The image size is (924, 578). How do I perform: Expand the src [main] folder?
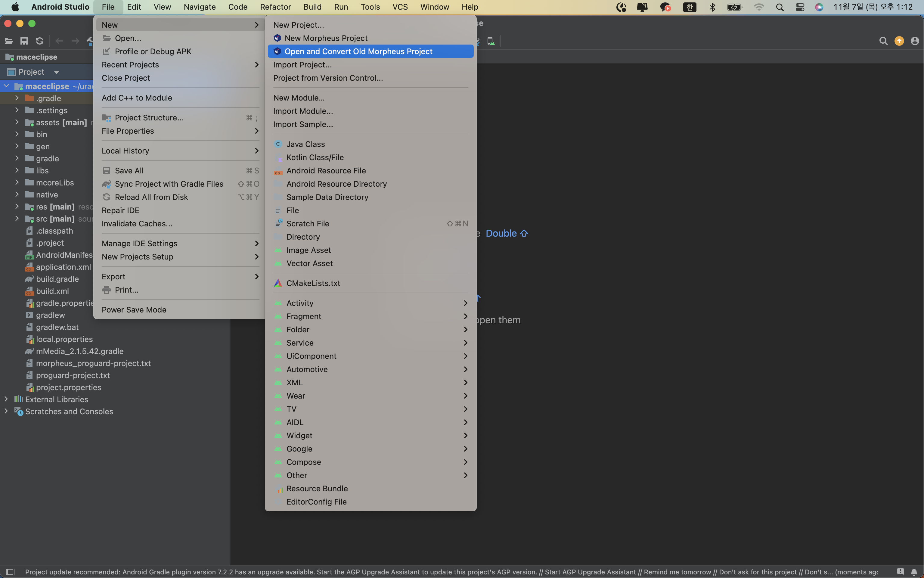(x=17, y=219)
